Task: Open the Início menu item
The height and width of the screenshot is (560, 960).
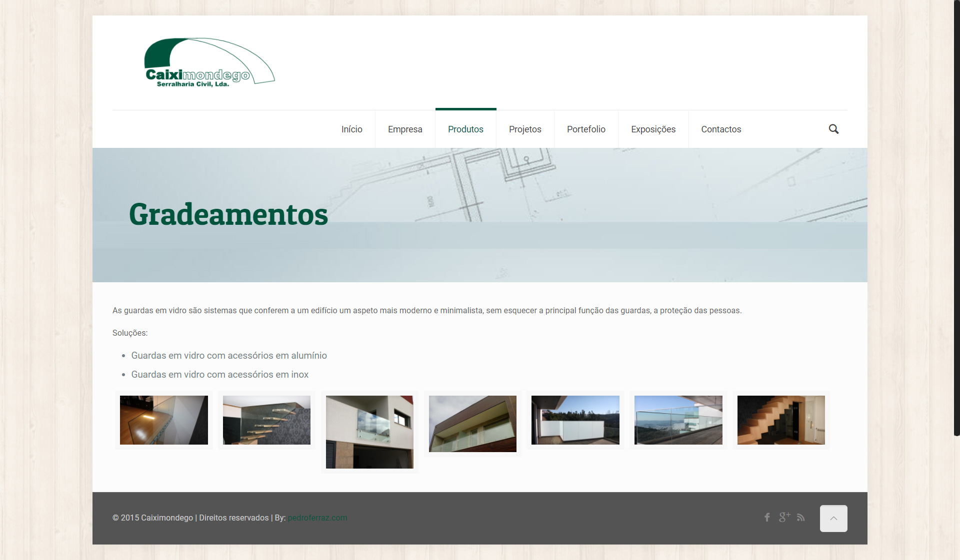Action: [351, 129]
